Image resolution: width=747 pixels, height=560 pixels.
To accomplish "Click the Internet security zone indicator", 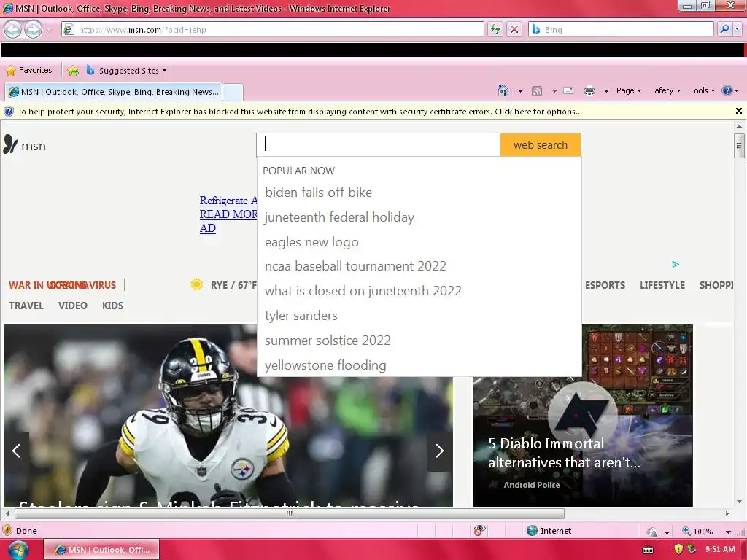I will [x=549, y=531].
